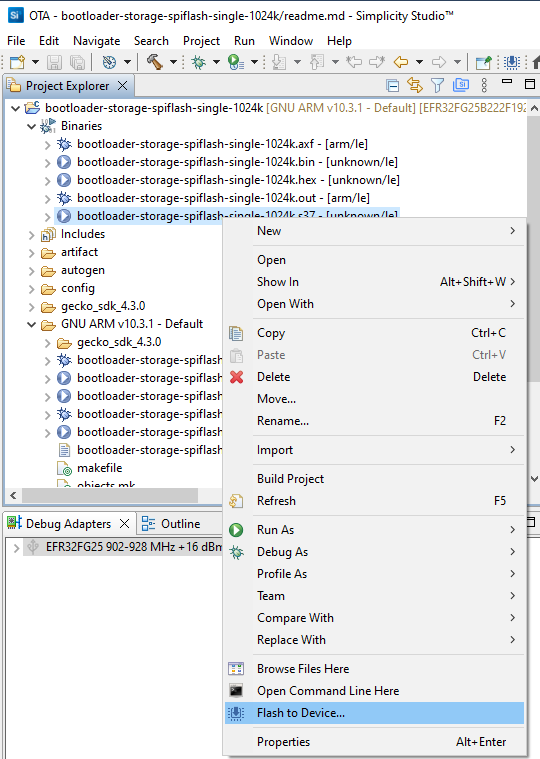Click the Forward navigation arrow icon

pyautogui.click(x=439, y=62)
